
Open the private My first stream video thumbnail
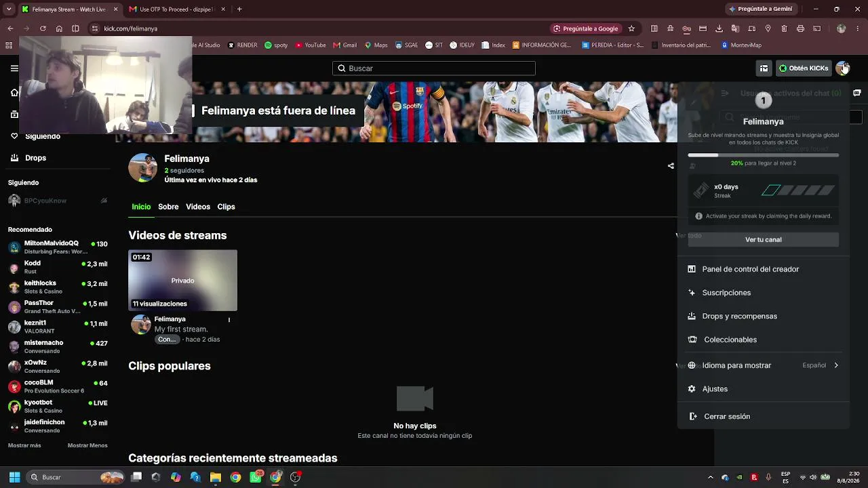click(182, 280)
